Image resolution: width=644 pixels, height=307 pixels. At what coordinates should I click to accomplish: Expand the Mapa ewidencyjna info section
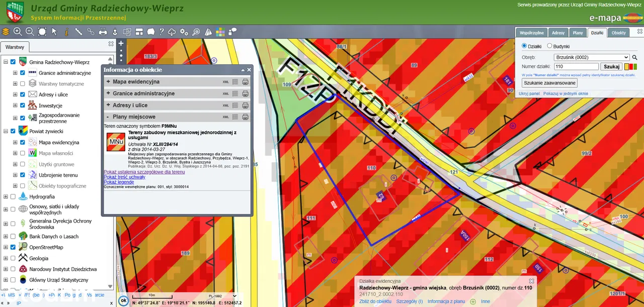tap(108, 81)
